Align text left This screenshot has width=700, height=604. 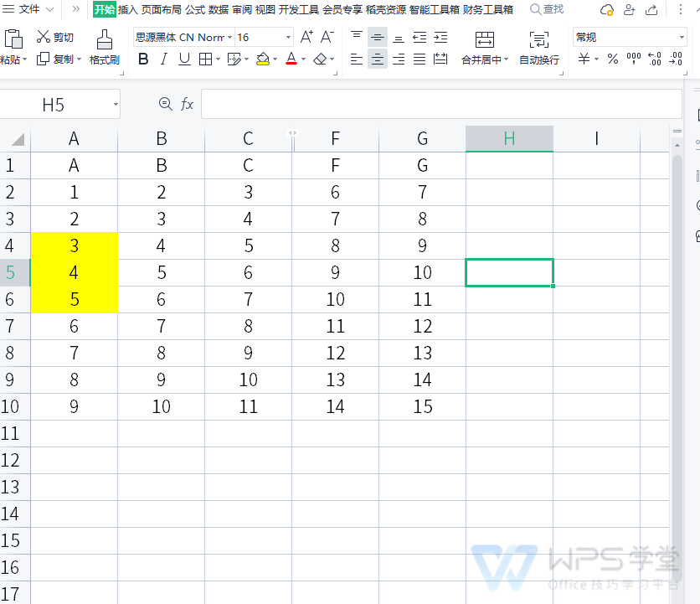coord(356,59)
